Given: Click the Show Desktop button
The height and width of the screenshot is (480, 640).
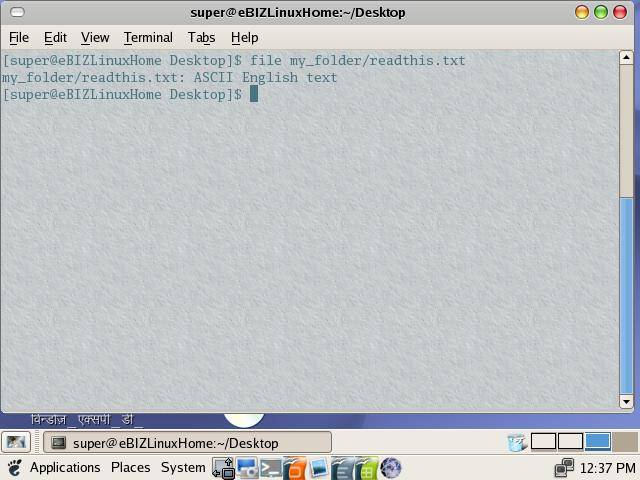Looking at the screenshot, I should click(15, 442).
